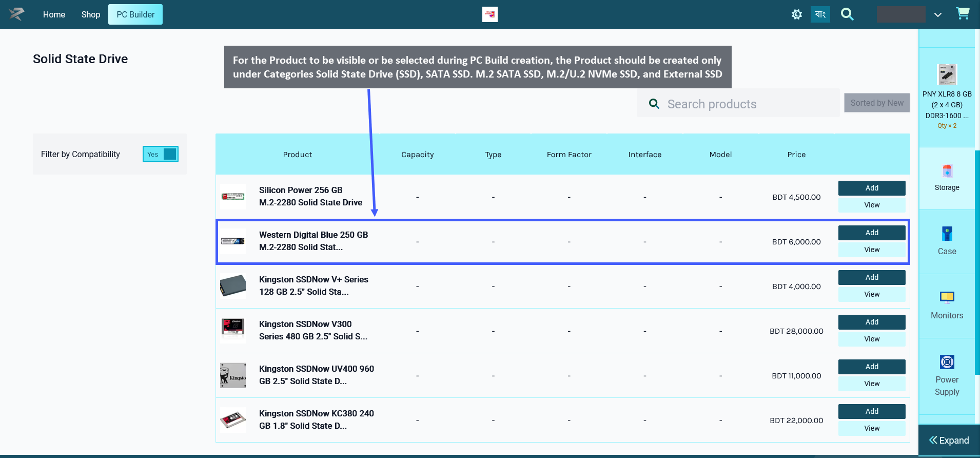Screen dimensions: 980x458
Task: Click the PNY XLR8 memory thumbnail
Action: tap(947, 74)
